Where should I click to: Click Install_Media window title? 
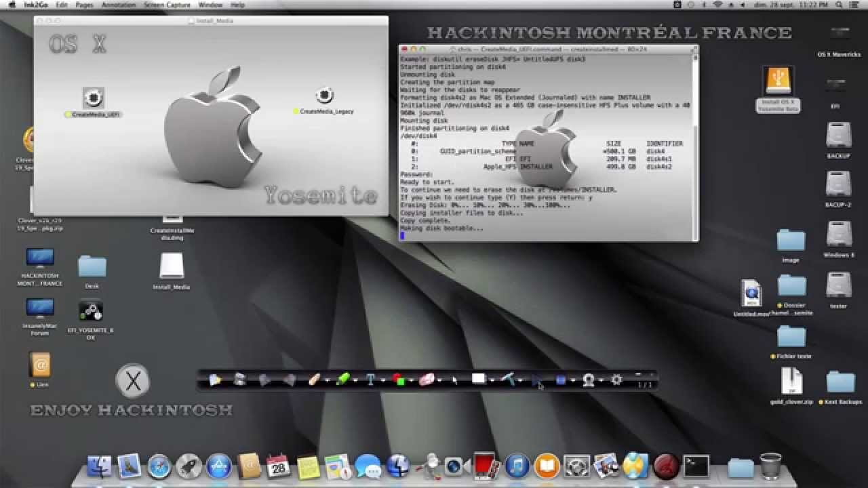214,21
